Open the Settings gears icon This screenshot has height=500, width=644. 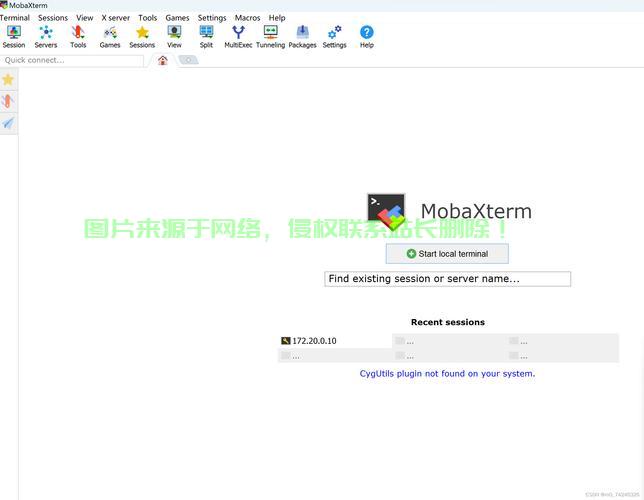[x=334, y=37]
